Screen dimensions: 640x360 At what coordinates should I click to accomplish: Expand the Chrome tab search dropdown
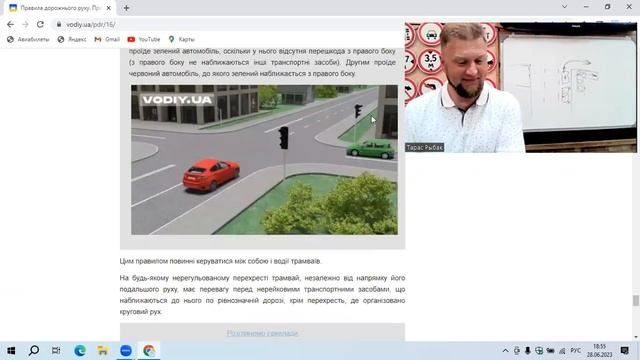564,7
